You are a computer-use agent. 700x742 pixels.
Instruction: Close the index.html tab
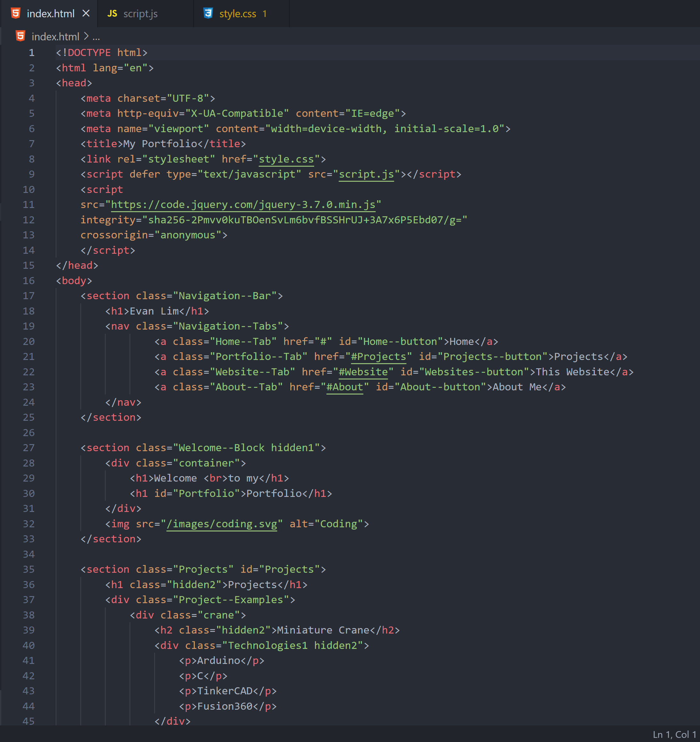(x=86, y=13)
